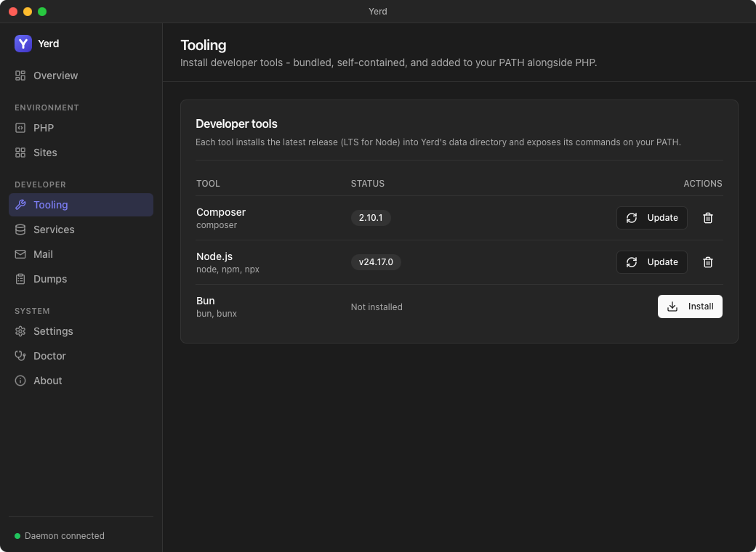Viewport: 756px width, 552px height.
Task: Click the Yerd logo icon
Action: [x=23, y=44]
